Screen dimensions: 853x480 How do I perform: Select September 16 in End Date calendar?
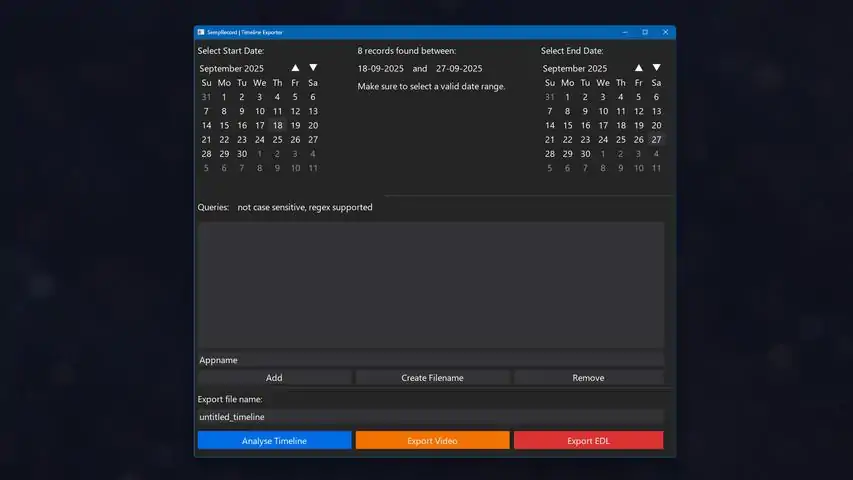click(x=585, y=125)
